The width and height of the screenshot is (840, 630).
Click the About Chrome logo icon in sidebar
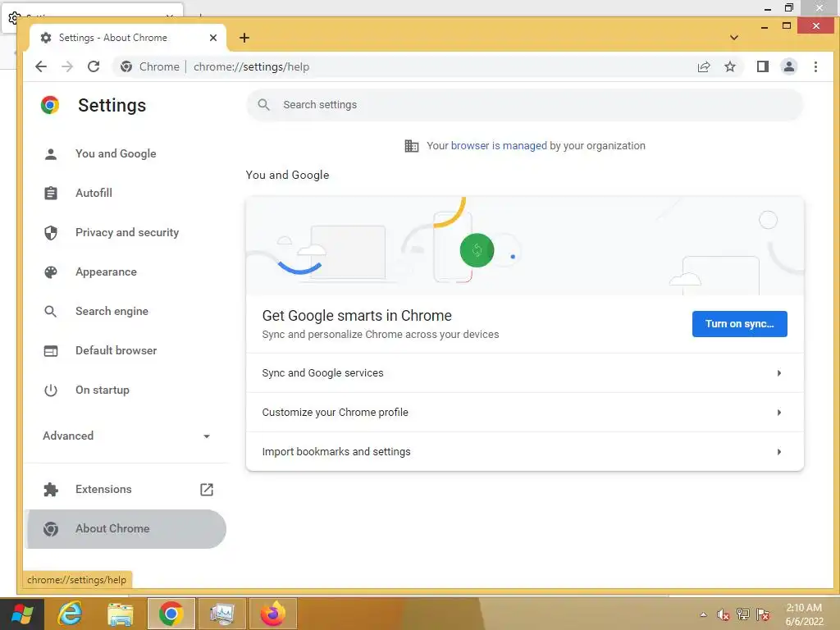click(x=51, y=529)
